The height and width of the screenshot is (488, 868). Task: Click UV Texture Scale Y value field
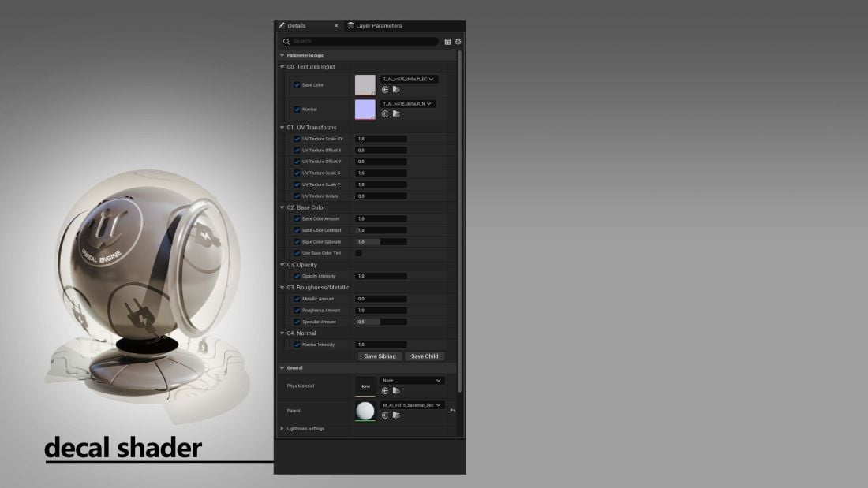click(381, 184)
